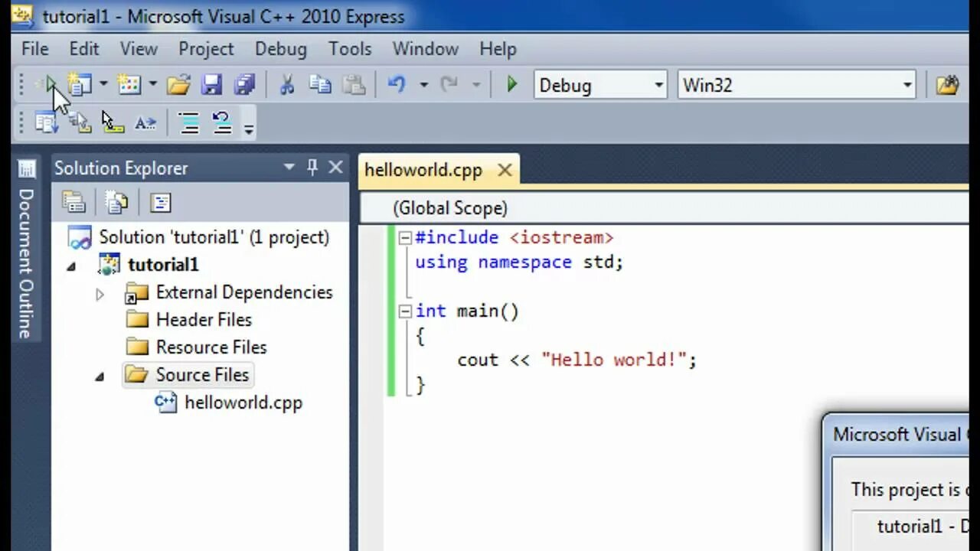Select the Source Files folder
980x551 pixels.
click(202, 375)
